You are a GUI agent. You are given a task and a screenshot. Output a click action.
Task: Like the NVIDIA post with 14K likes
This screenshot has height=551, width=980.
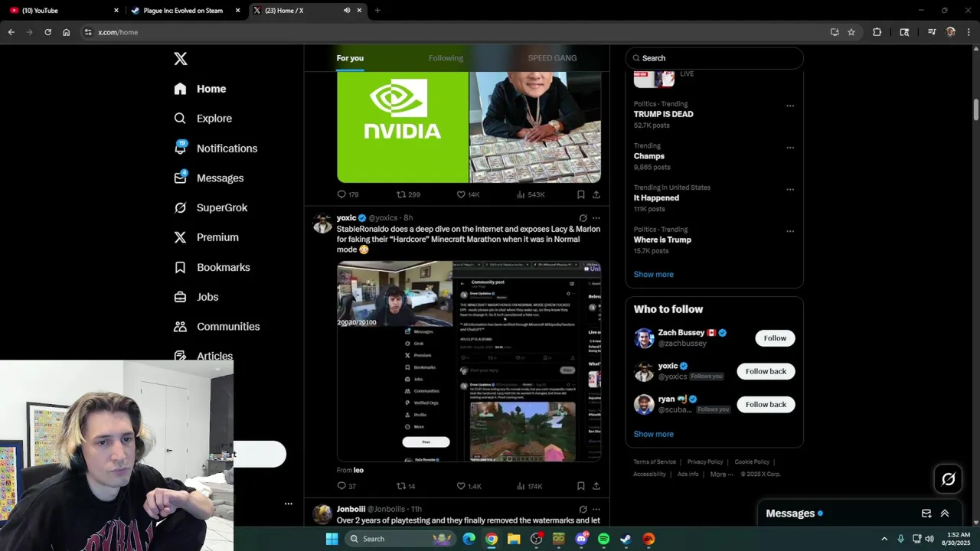point(468,194)
